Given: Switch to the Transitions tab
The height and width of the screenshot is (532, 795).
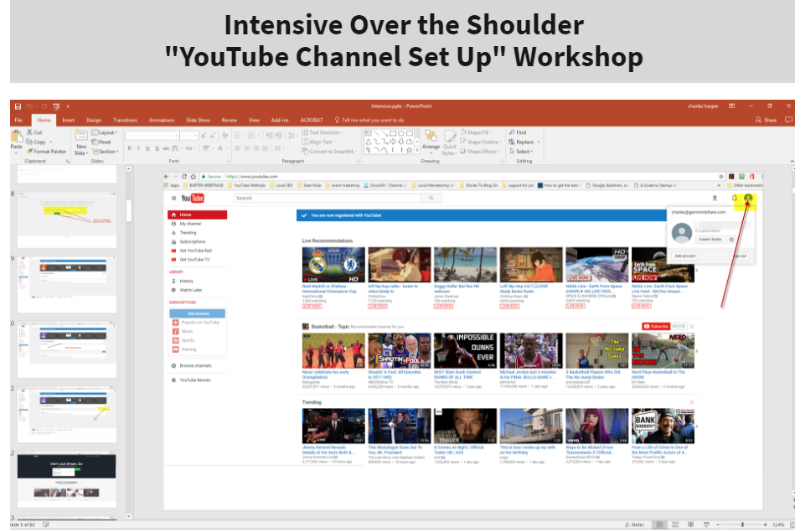Looking at the screenshot, I should pyautogui.click(x=125, y=120).
